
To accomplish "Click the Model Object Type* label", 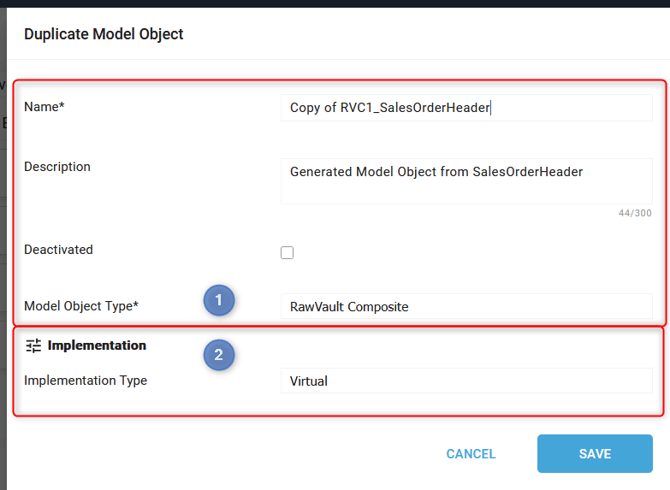I will 81,305.
